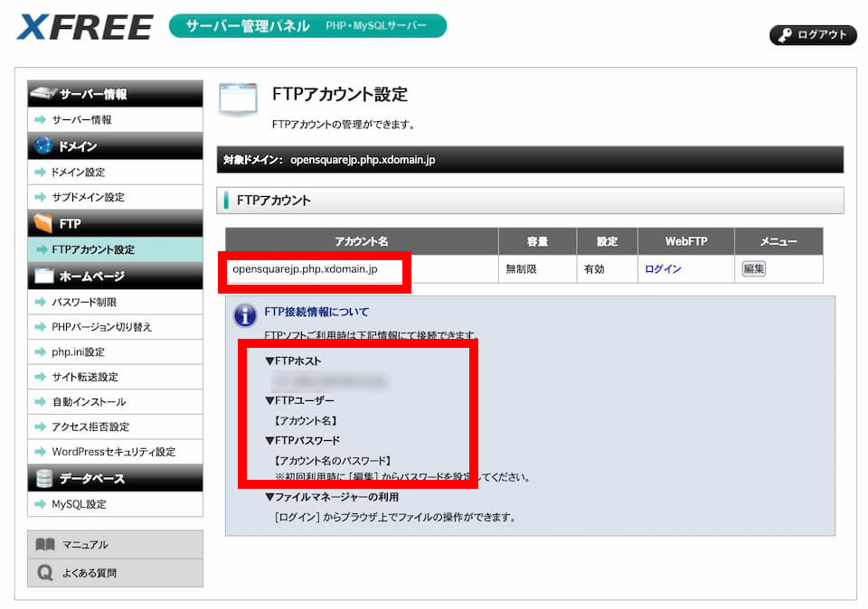Click the blue info icon for FTP接続情報
Viewport: 868px width, 609px height.
coord(245,314)
